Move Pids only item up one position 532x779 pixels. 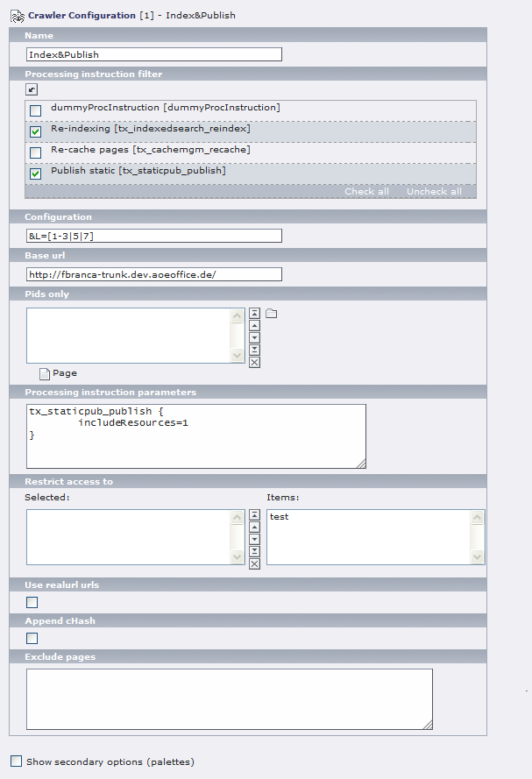click(254, 325)
